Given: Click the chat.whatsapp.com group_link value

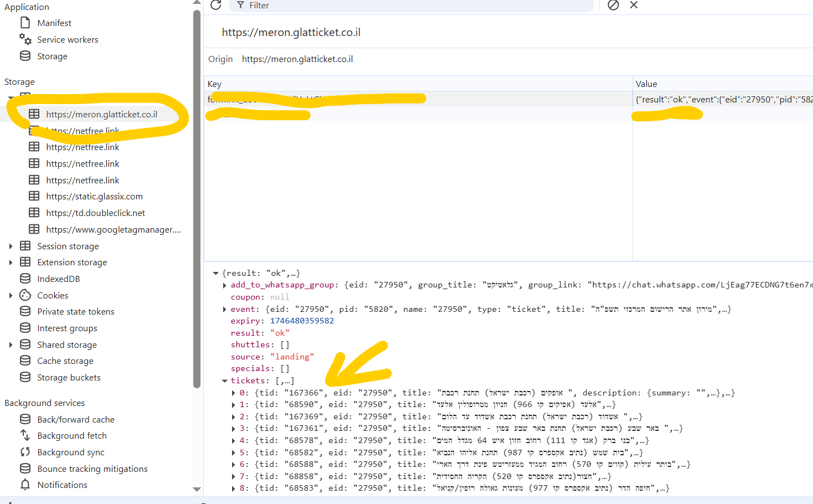Looking at the screenshot, I should coord(700,285).
